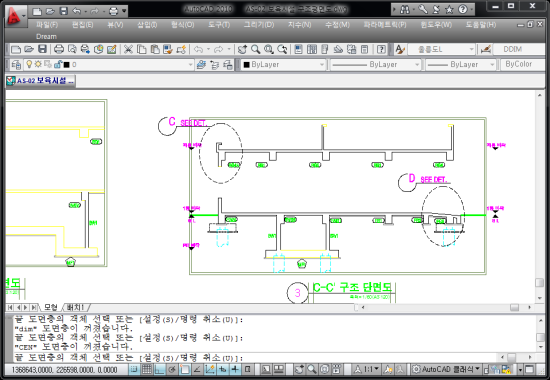The width and height of the screenshot is (550, 380).
Task: Open the Block Editor tool
Action: (x=181, y=49)
